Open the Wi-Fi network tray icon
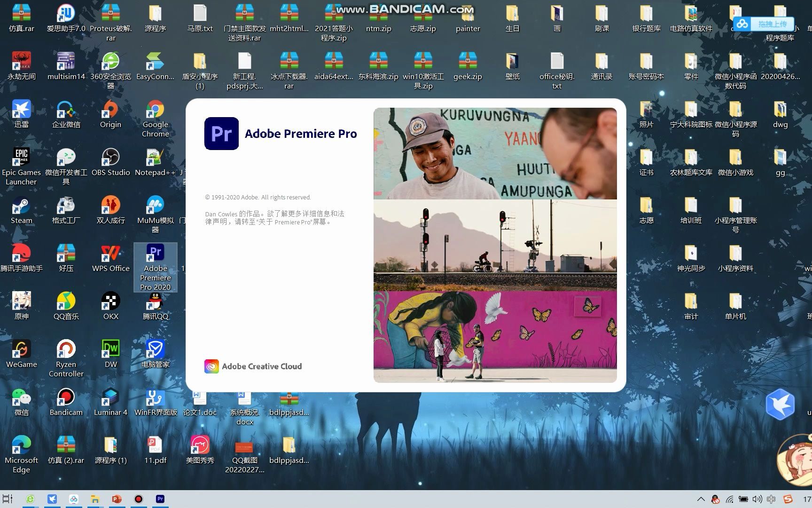The image size is (812, 508). [729, 499]
